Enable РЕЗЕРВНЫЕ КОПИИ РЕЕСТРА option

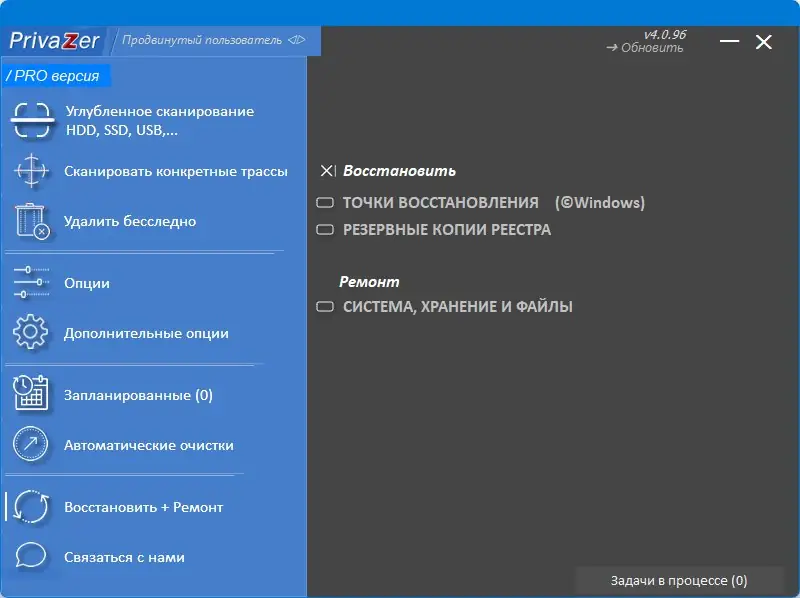coord(326,229)
